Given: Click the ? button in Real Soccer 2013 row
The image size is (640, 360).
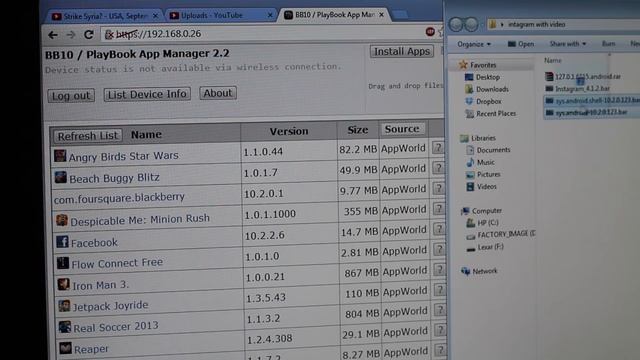Looking at the screenshot, I should (440, 310).
